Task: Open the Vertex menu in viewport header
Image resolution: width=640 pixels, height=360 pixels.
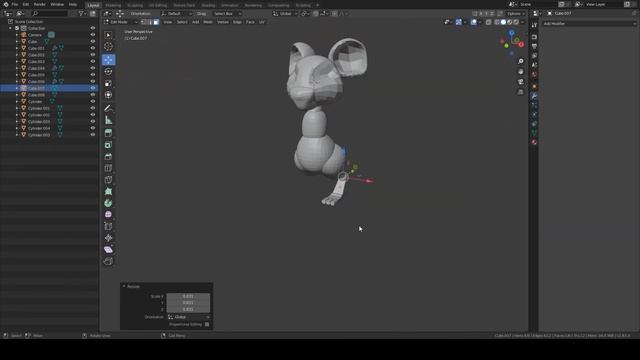Action: pyautogui.click(x=223, y=22)
